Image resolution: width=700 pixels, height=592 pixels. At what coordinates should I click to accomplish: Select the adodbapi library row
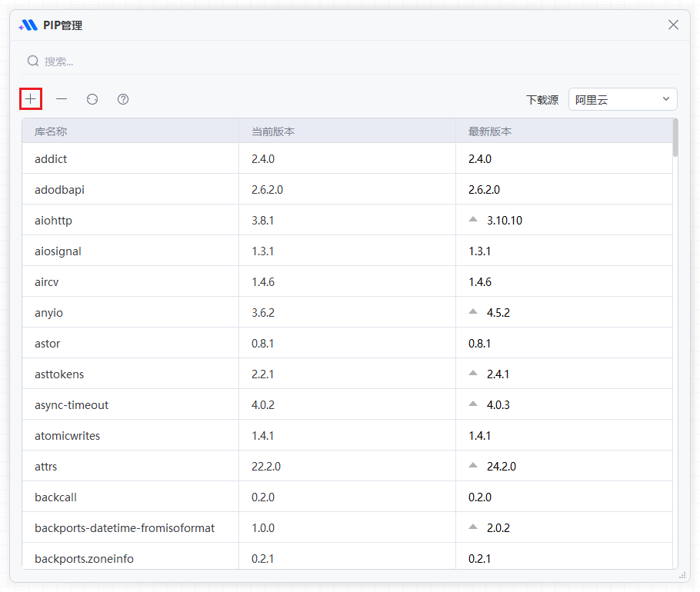(348, 189)
